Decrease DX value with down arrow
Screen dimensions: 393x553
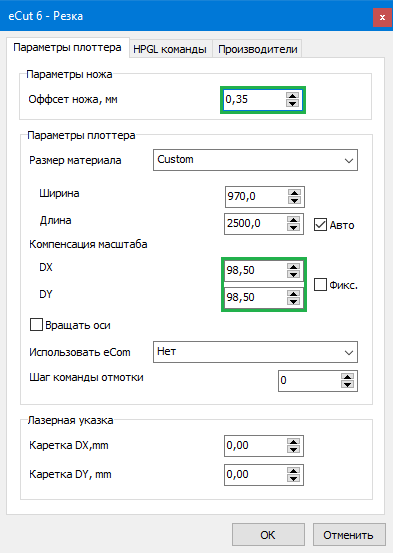pyautogui.click(x=294, y=275)
